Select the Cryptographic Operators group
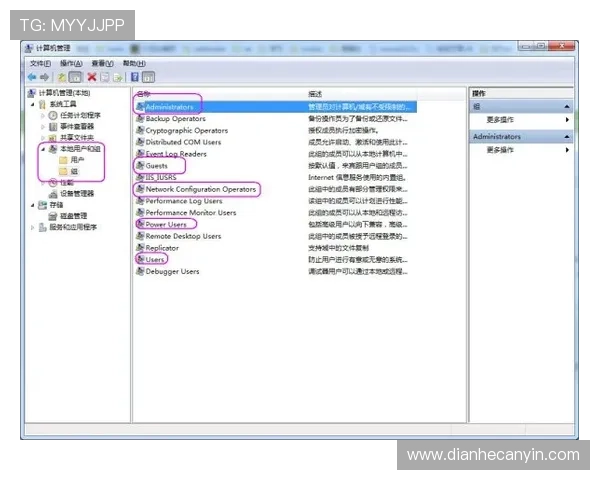Viewport: 600px width, 480px height. pyautogui.click(x=186, y=131)
